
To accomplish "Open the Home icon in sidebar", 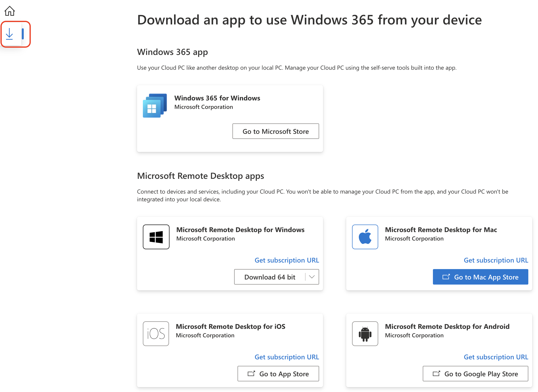I will pos(10,11).
